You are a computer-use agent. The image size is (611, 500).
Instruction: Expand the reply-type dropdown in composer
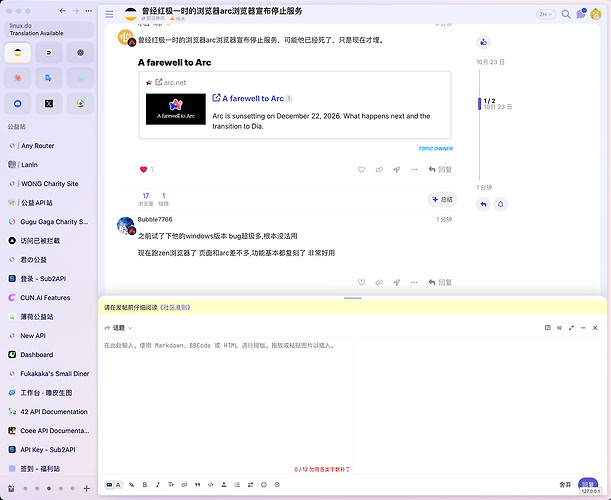(118, 328)
